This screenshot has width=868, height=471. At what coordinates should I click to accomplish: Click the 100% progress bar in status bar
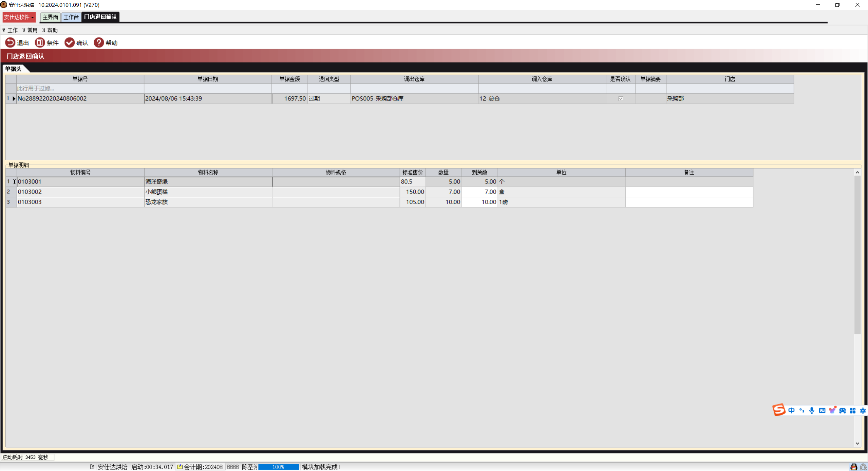278,467
